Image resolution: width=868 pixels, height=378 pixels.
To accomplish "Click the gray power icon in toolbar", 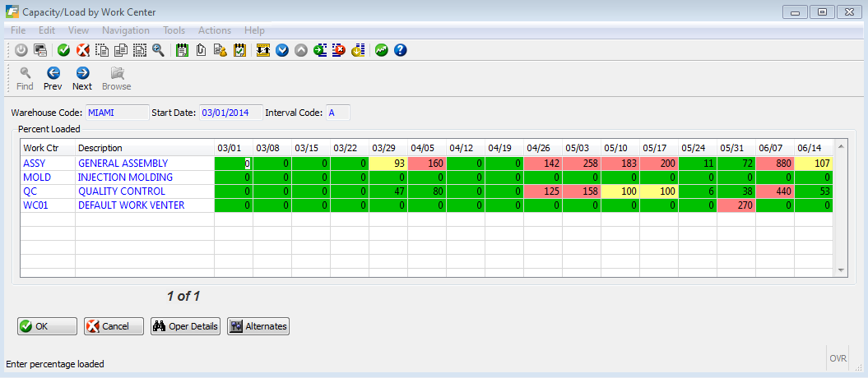I will pos(21,50).
